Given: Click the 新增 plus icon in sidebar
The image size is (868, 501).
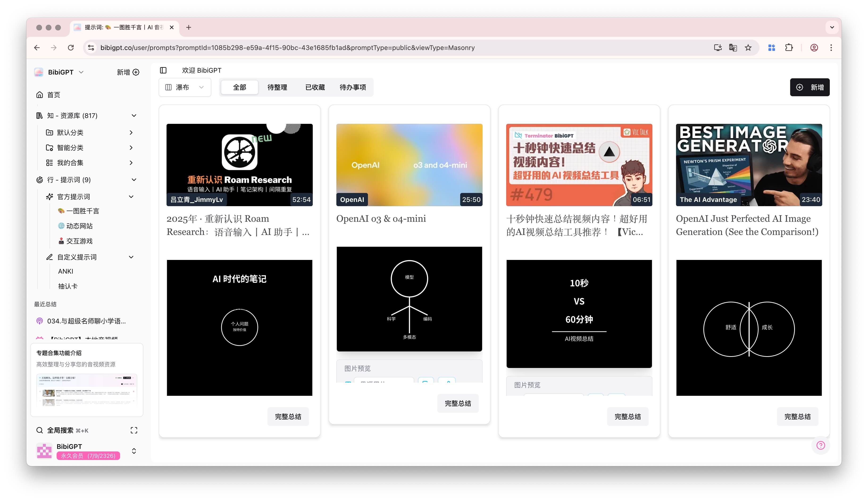Looking at the screenshot, I should pyautogui.click(x=136, y=72).
